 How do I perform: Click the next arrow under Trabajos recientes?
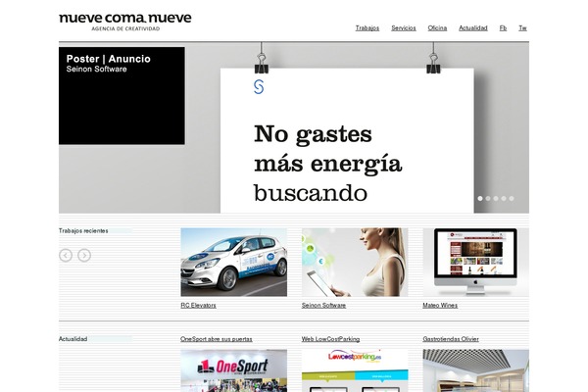click(x=84, y=256)
